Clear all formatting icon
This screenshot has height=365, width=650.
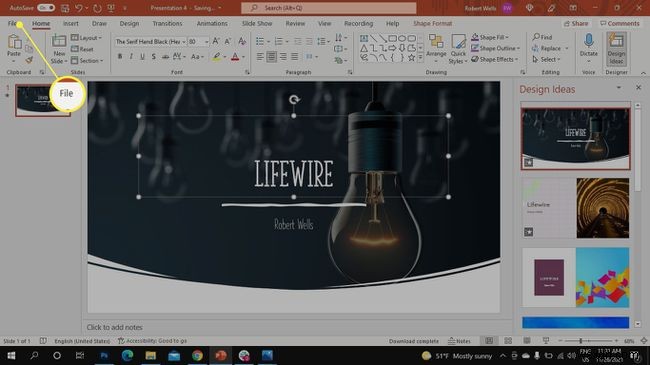pyautogui.click(x=242, y=41)
